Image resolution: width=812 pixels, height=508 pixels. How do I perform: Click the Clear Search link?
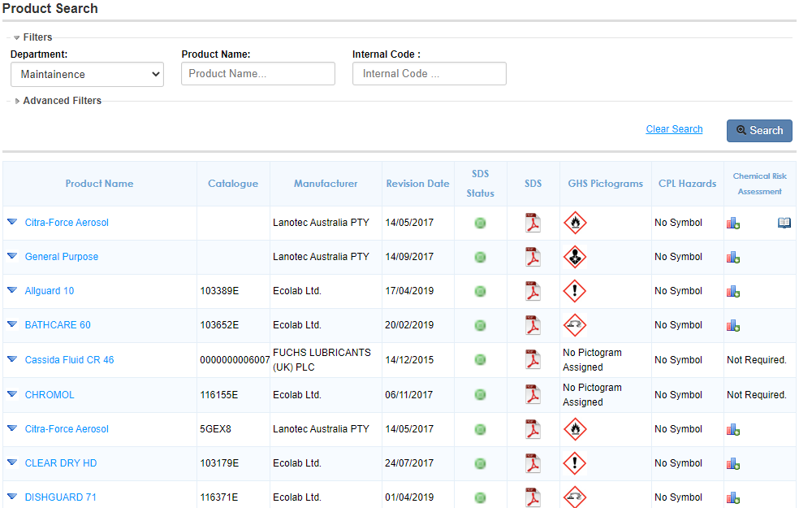coord(674,129)
